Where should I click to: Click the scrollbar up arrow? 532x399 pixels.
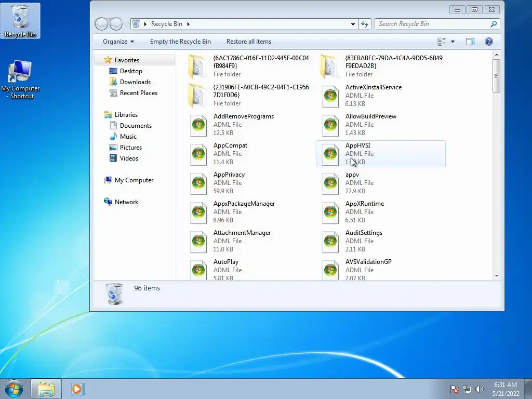pos(496,55)
